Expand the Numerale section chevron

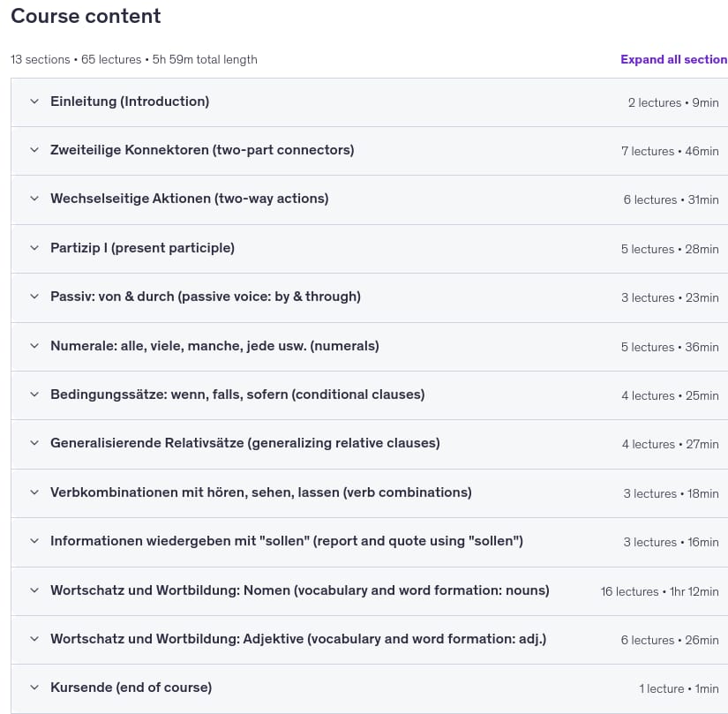[34, 346]
